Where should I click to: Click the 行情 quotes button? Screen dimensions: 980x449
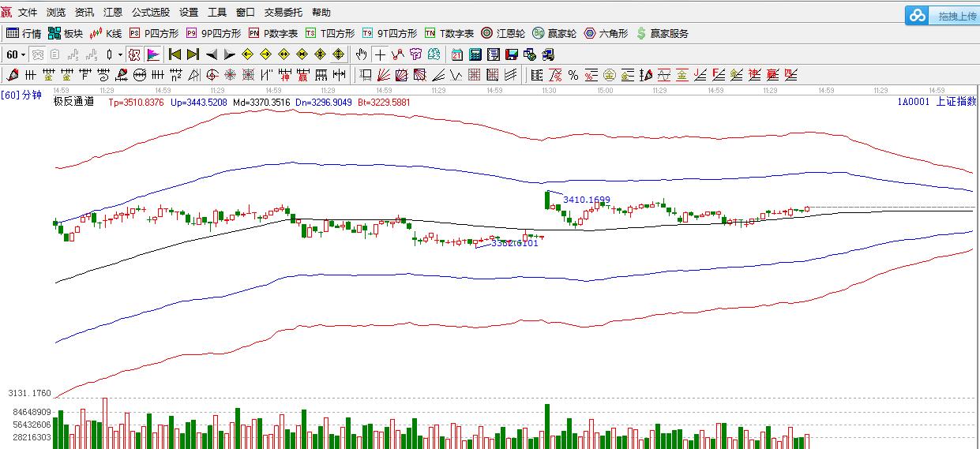coord(24,33)
